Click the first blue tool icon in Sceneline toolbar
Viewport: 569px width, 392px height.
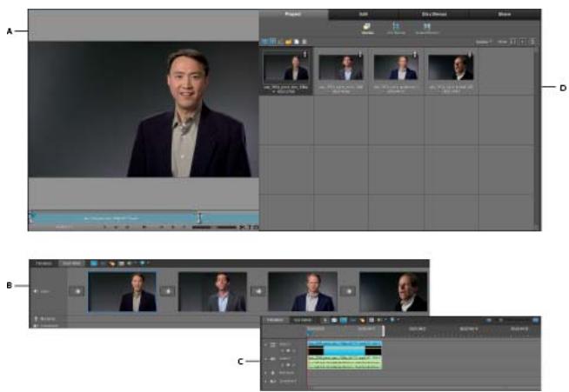[94, 263]
